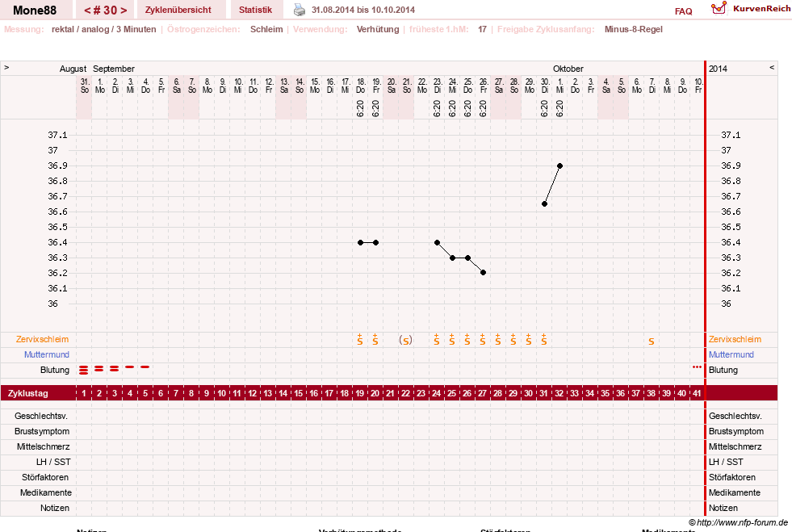Expand the left chart edge arrow
The width and height of the screenshot is (792, 532).
click(x=6, y=67)
